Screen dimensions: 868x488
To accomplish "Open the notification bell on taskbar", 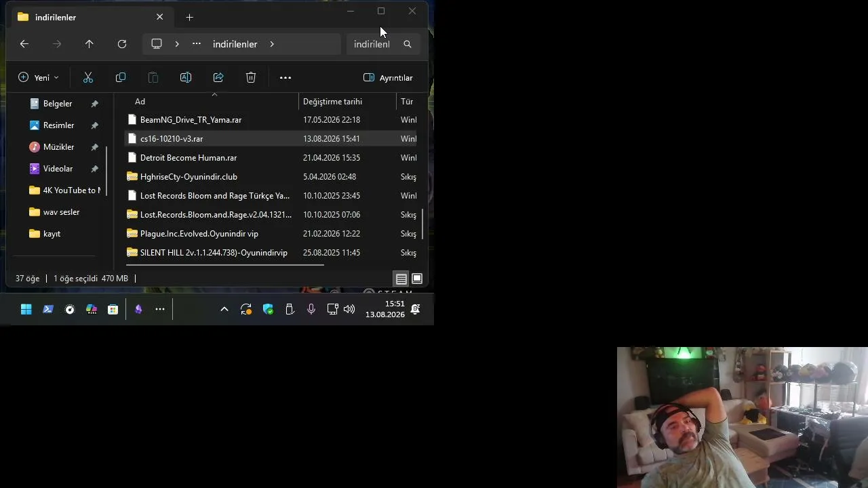I will [416, 310].
